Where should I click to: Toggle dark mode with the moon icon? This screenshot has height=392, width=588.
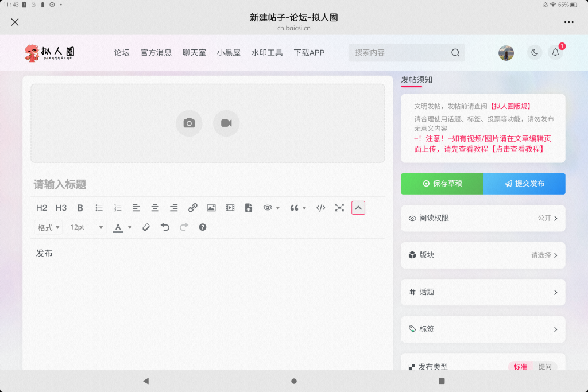[535, 53]
